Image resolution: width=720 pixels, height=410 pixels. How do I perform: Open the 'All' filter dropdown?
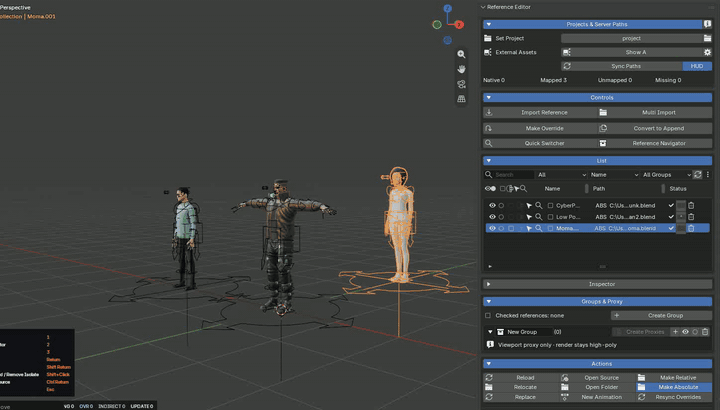click(561, 174)
